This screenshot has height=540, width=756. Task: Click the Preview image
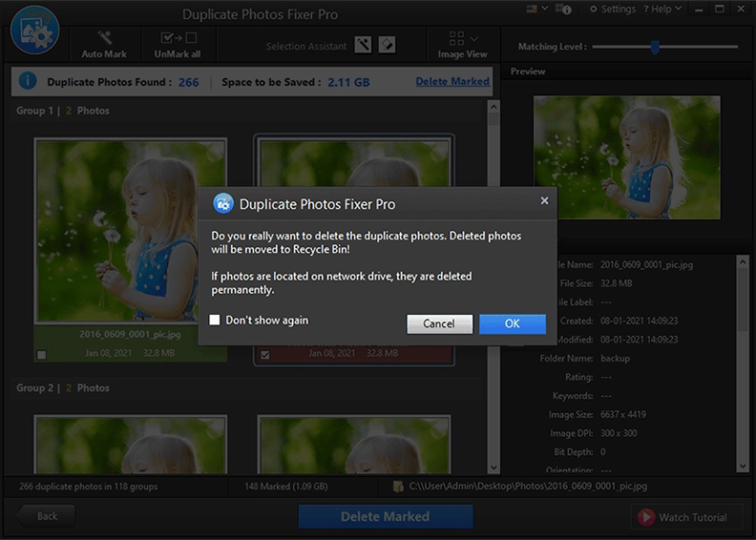(627, 157)
